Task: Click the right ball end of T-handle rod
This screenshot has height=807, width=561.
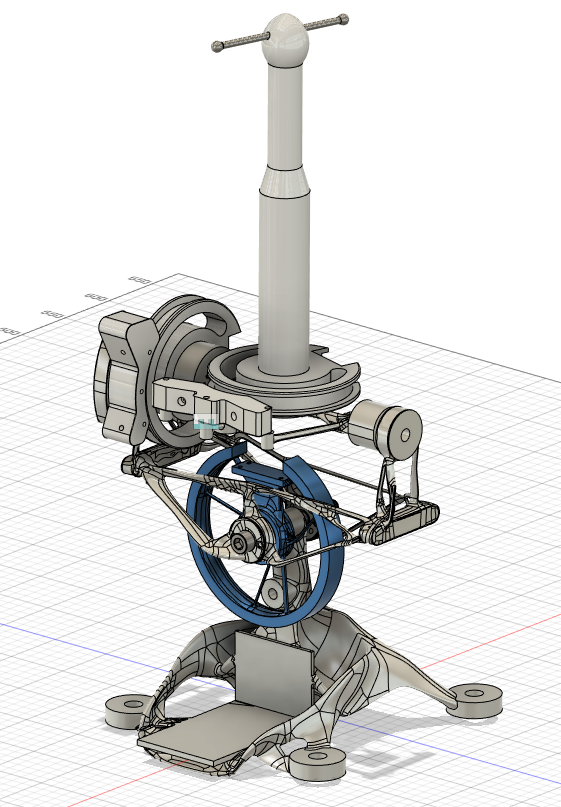Action: click(x=343, y=20)
